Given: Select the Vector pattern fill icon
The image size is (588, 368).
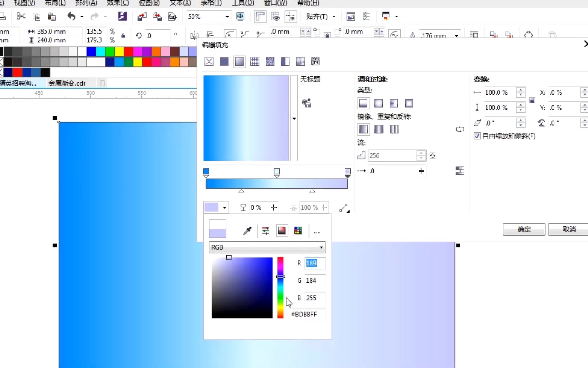Looking at the screenshot, I should pos(254,62).
